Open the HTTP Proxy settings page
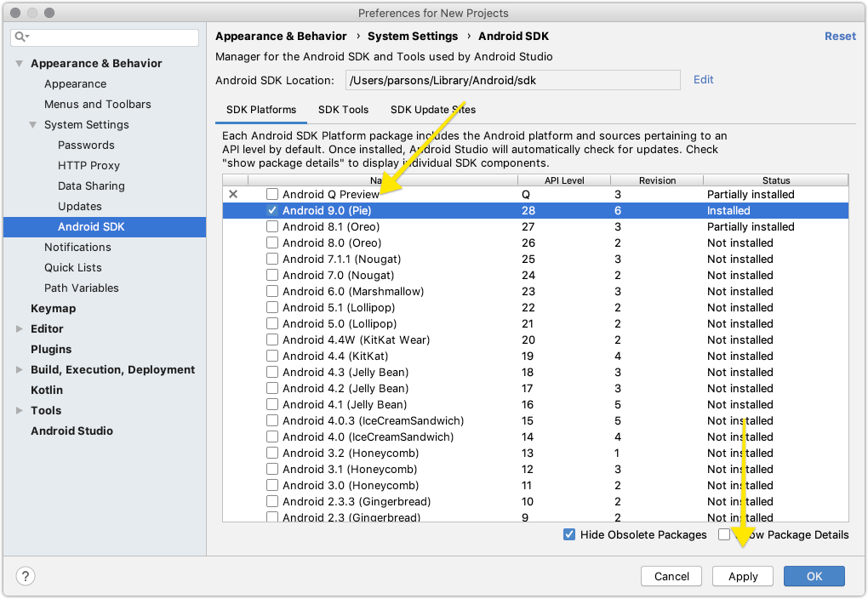 89,166
